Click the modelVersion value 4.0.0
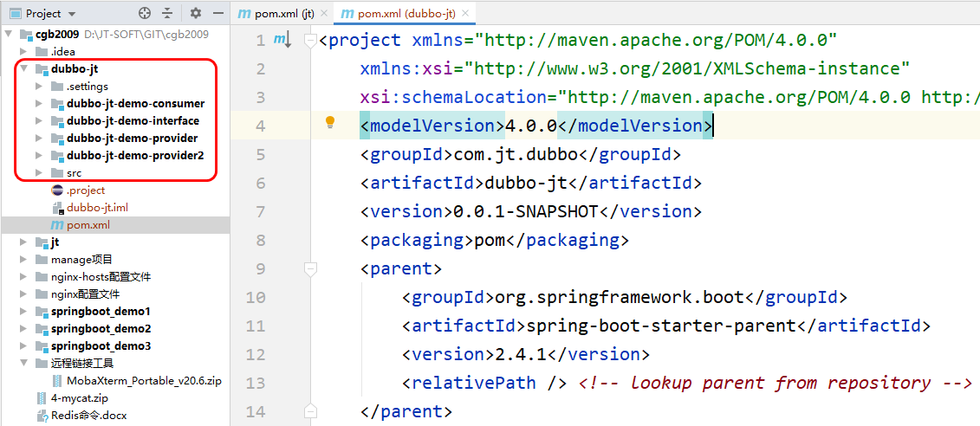The height and width of the screenshot is (426, 980). pos(530,126)
